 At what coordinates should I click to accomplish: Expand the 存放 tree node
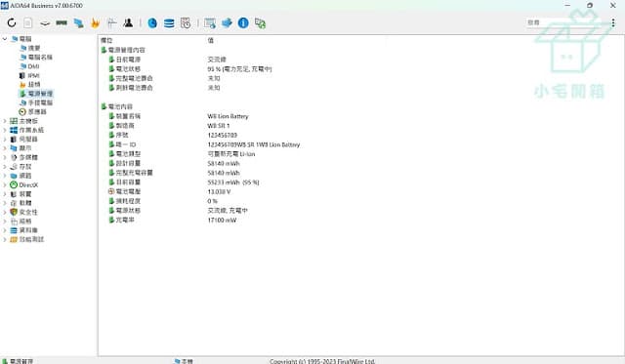point(5,167)
